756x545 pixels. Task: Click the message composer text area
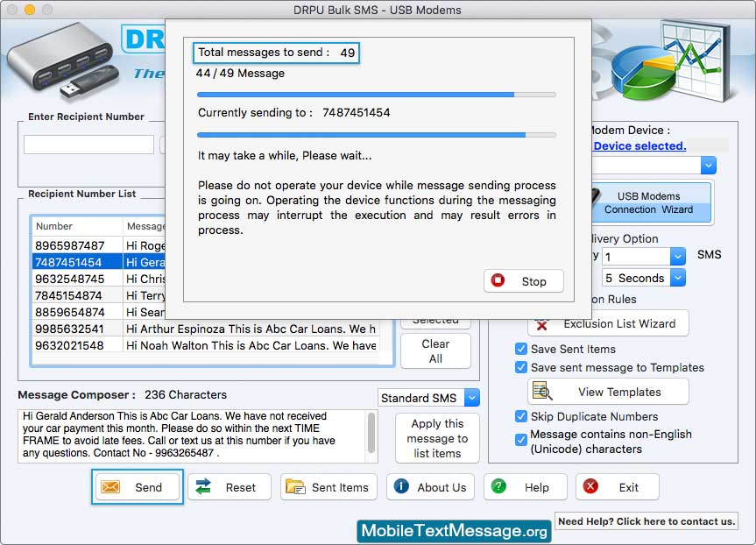click(x=193, y=435)
